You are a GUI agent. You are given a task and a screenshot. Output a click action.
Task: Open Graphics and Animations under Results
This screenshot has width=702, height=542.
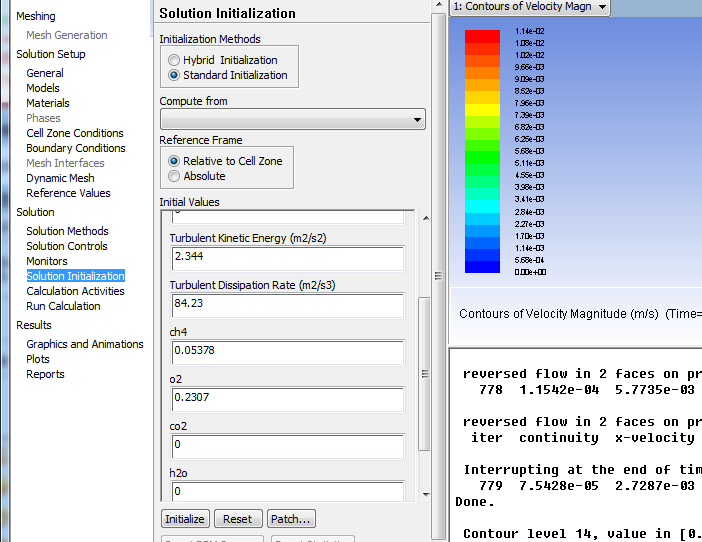point(84,344)
